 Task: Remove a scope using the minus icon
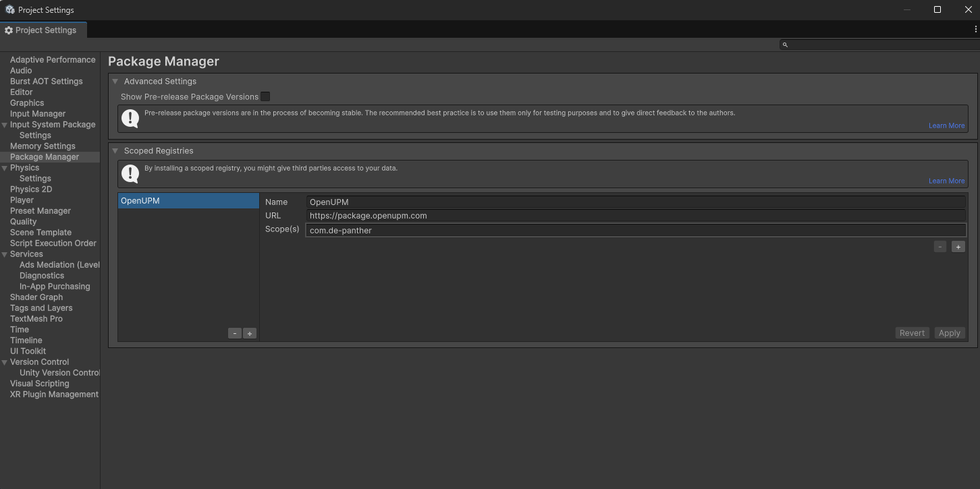coord(940,246)
